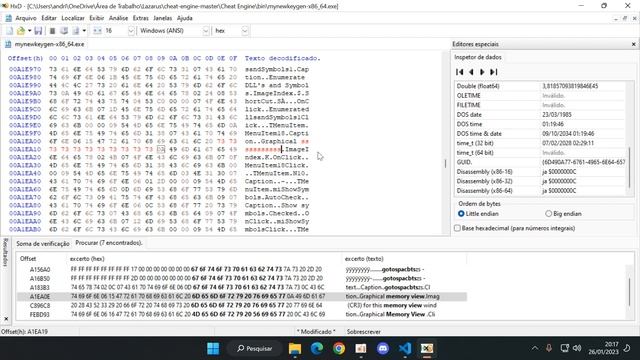Click the Open file toolbar icon
This screenshot has width=640, height=360.
click(20, 31)
